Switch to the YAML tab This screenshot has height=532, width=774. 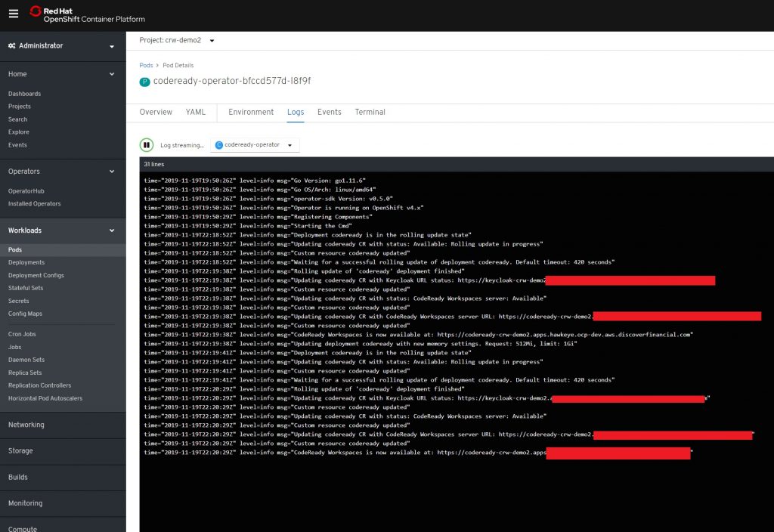(x=196, y=112)
